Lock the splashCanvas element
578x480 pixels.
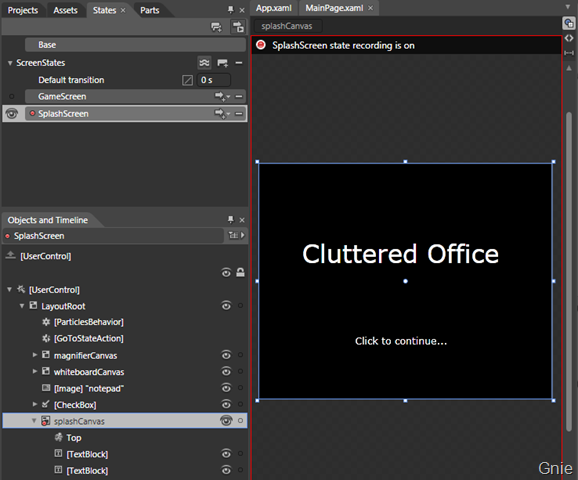[x=240, y=421]
